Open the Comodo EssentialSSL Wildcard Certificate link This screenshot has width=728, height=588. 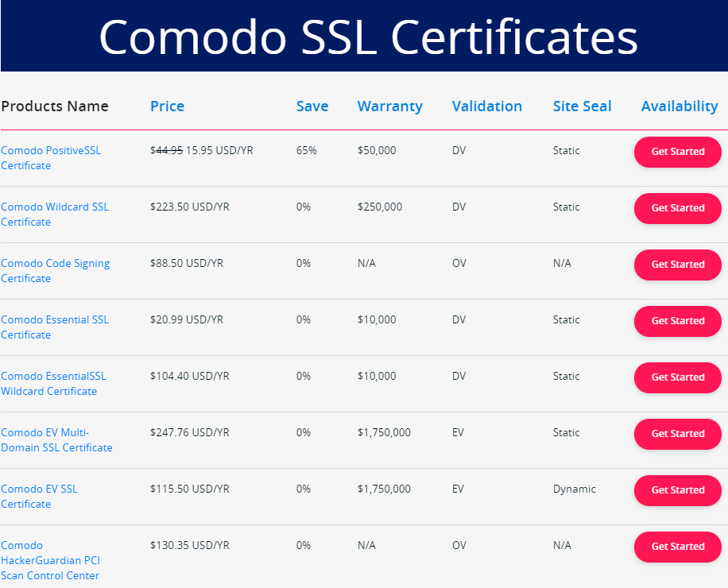tap(52, 384)
